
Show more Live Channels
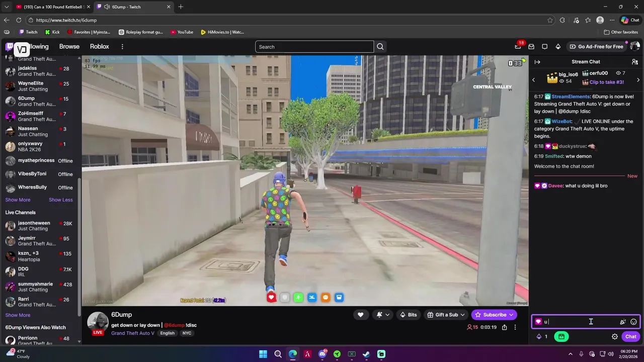click(x=18, y=315)
